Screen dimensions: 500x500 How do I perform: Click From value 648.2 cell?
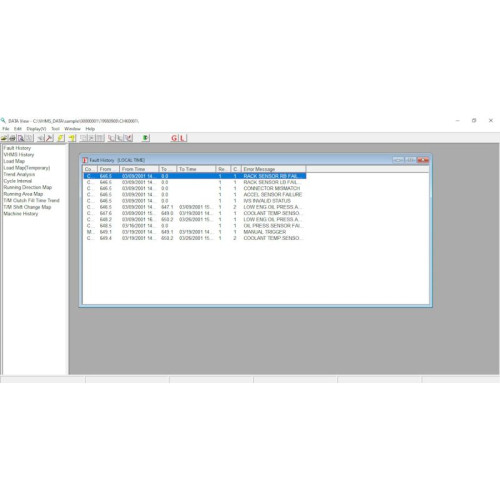point(106,220)
